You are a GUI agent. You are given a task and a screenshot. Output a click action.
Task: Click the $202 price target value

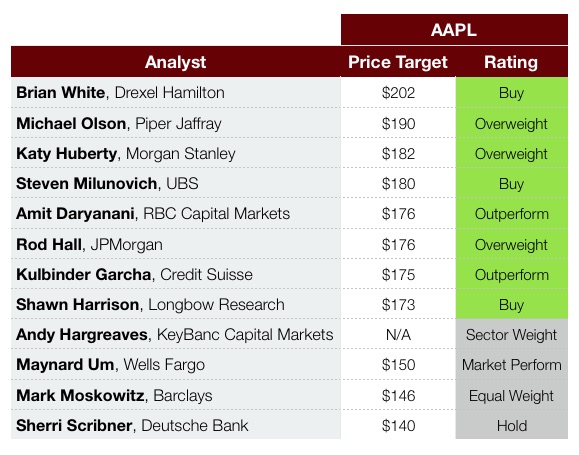click(398, 92)
